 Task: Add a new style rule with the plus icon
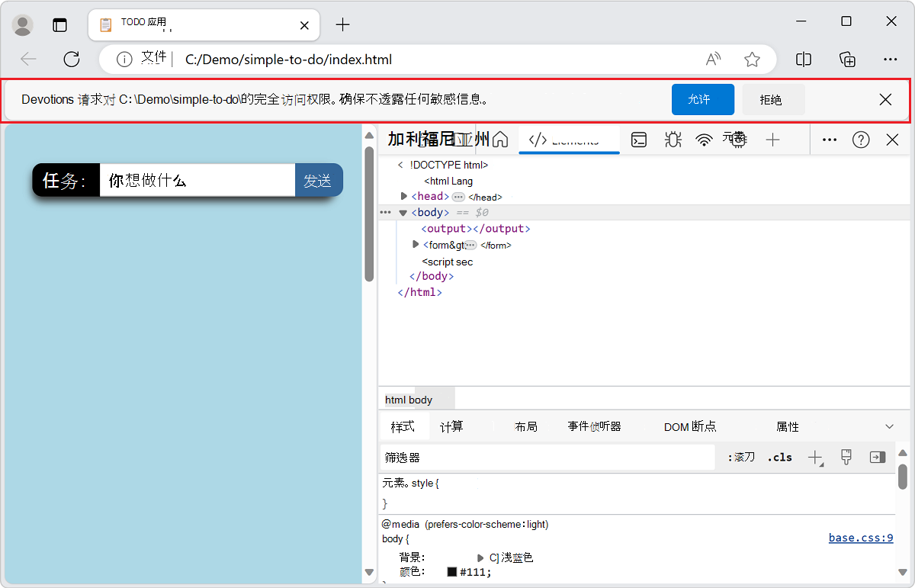click(814, 457)
